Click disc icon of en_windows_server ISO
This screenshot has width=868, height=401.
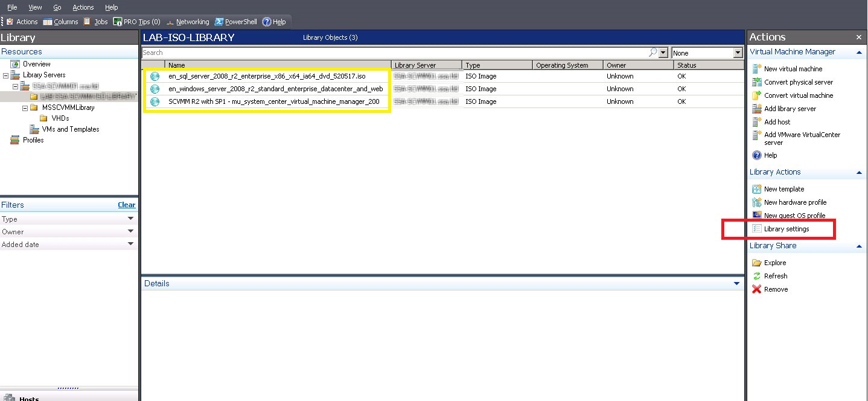tap(155, 89)
